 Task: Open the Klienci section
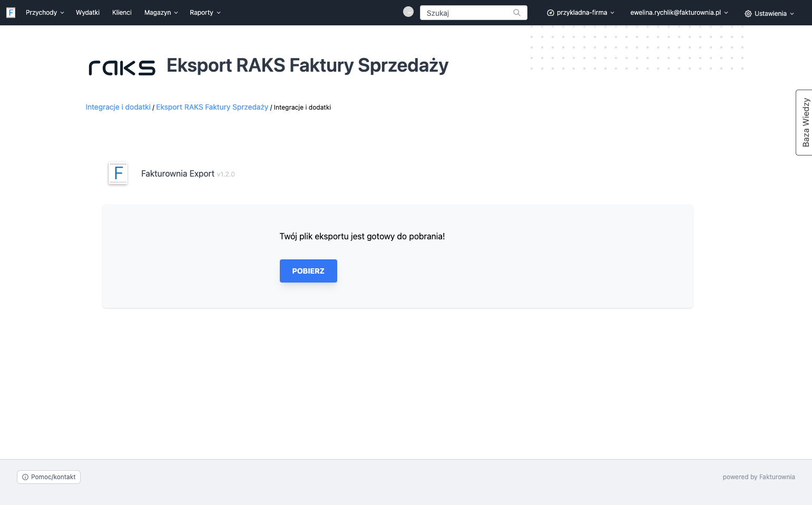122,13
